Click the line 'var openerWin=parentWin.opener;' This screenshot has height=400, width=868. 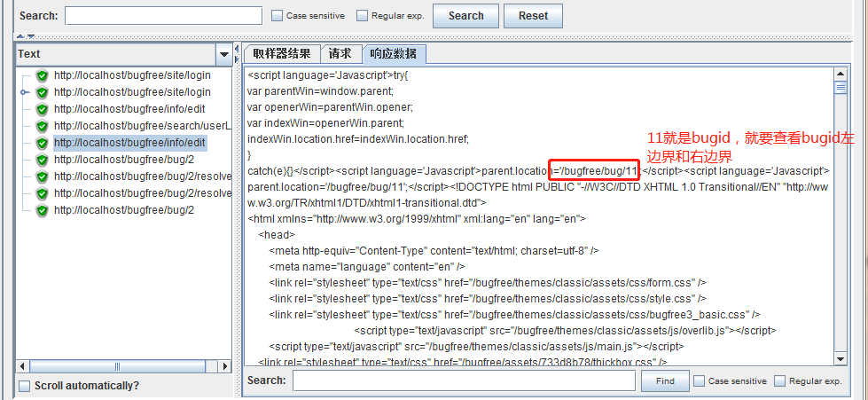pos(331,107)
